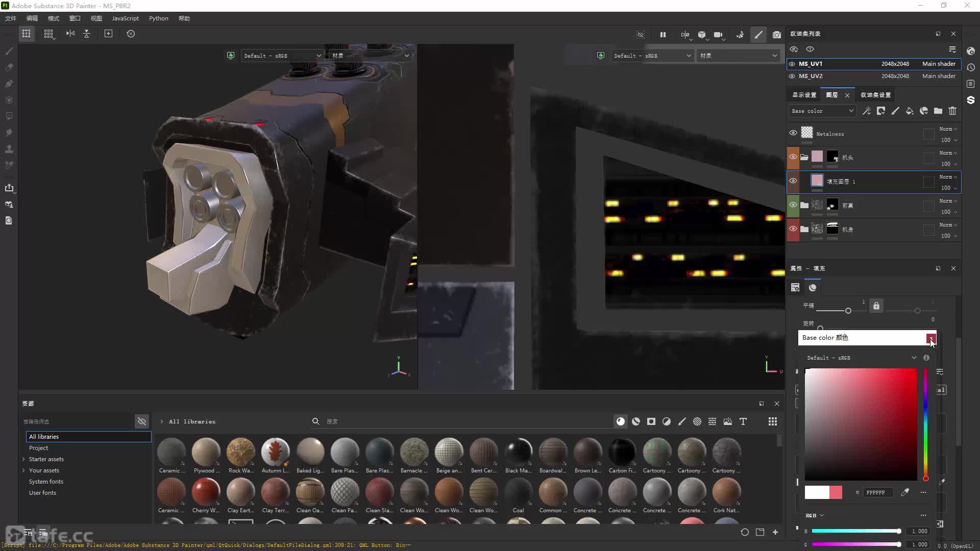Click the hue slider in color picker
The height and width of the screenshot is (551, 980).
pos(925,424)
